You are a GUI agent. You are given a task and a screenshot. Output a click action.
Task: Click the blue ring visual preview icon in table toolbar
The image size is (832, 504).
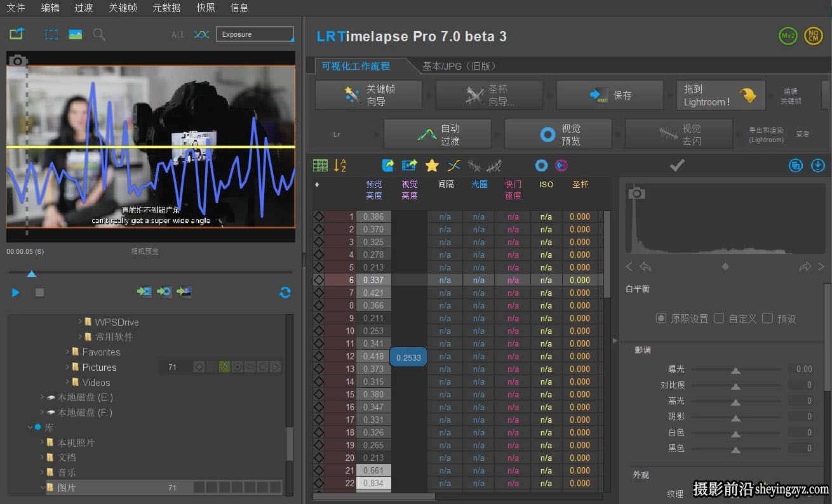[x=541, y=166]
